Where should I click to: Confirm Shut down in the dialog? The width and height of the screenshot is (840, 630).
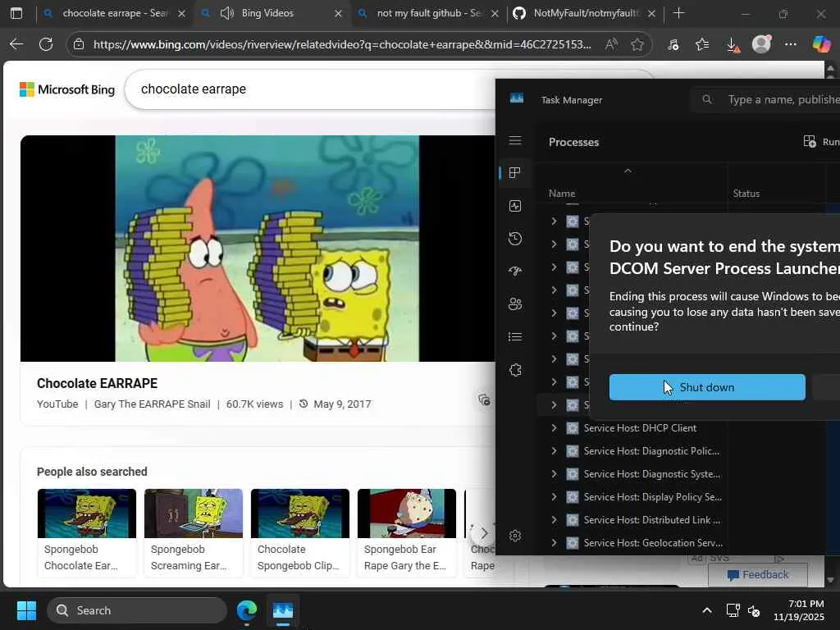pos(707,387)
